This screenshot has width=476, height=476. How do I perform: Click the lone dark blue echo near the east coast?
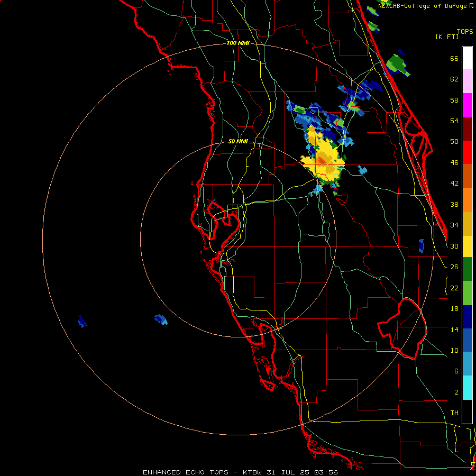coord(421,245)
